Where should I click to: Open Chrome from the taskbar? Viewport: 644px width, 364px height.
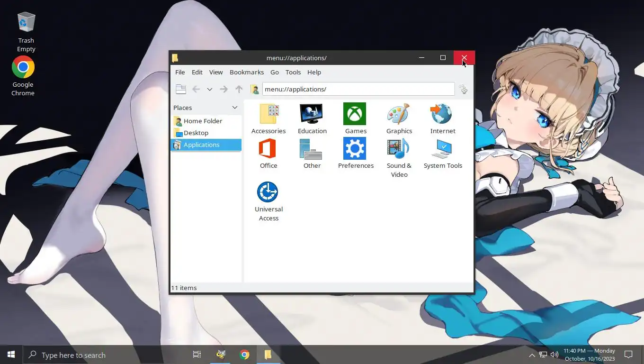[244, 355]
